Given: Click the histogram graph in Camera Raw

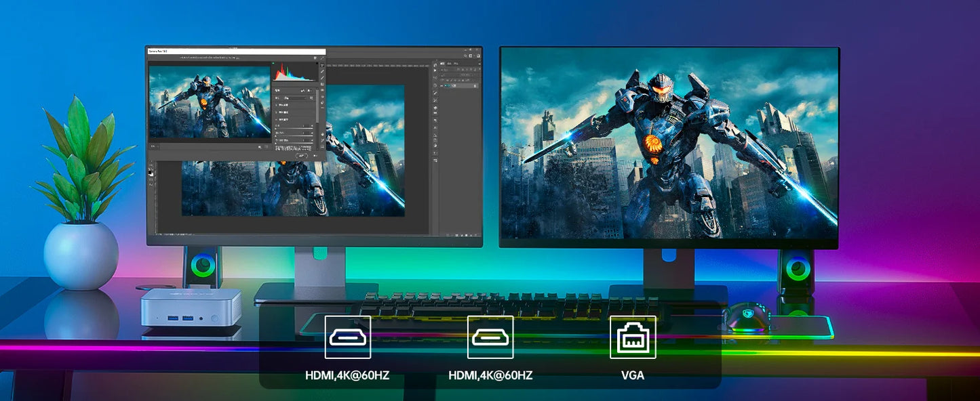Looking at the screenshot, I should pyautogui.click(x=294, y=72).
